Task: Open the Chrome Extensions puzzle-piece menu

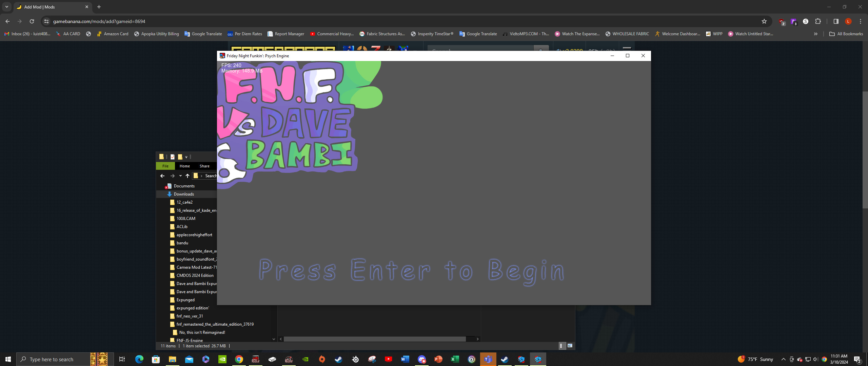Action: 818,21
